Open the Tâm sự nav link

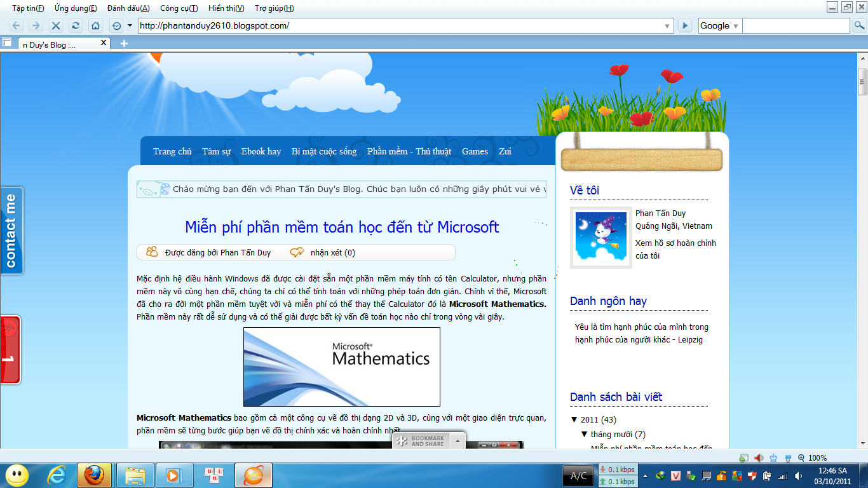(216, 151)
